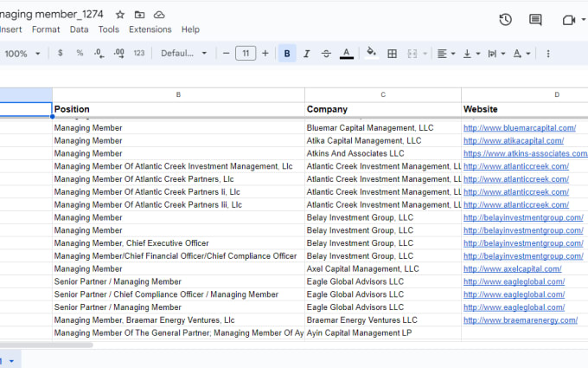
Task: Open vertical align dropdown
Action: 471,54
